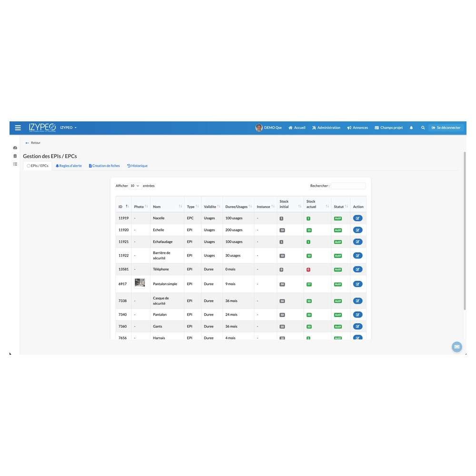This screenshot has width=476, height=476.
Task: Edit the Echafaudage row
Action: click(357, 242)
